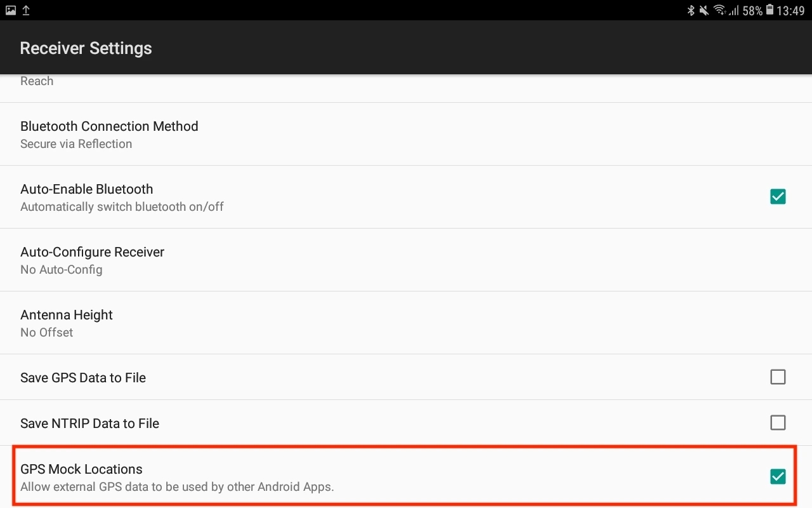Check the Save NTRIP Data to File box
Viewport: 812px width, 508px height.
778,423
